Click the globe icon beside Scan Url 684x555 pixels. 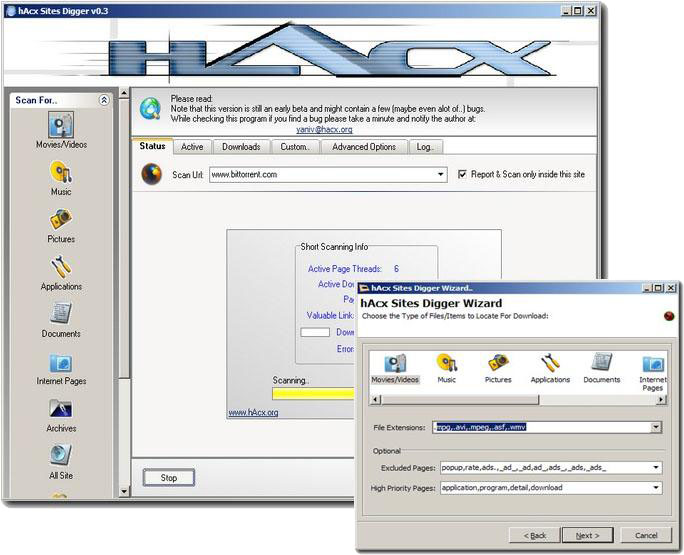pos(151,174)
